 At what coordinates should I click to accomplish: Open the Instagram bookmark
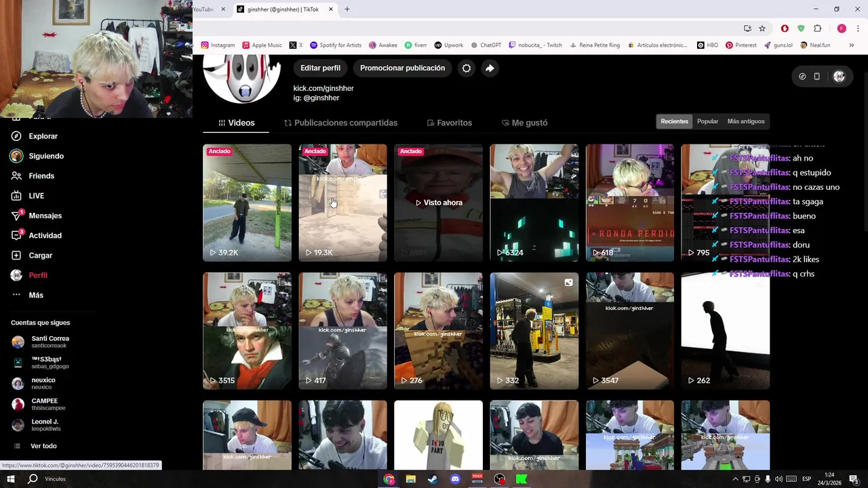point(218,45)
